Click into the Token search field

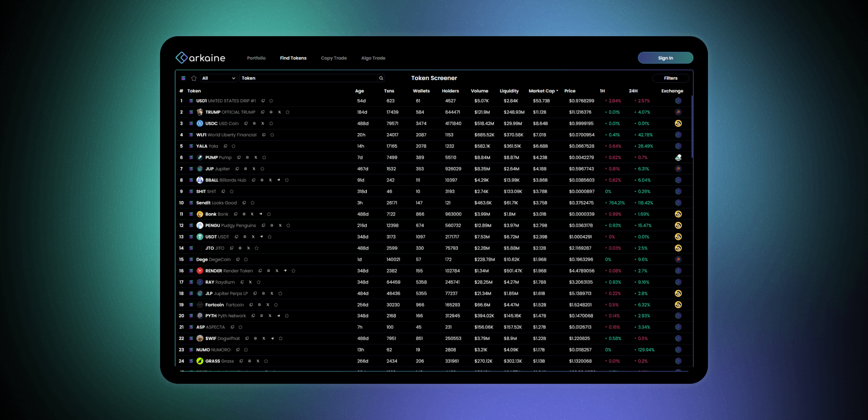pyautogui.click(x=309, y=78)
